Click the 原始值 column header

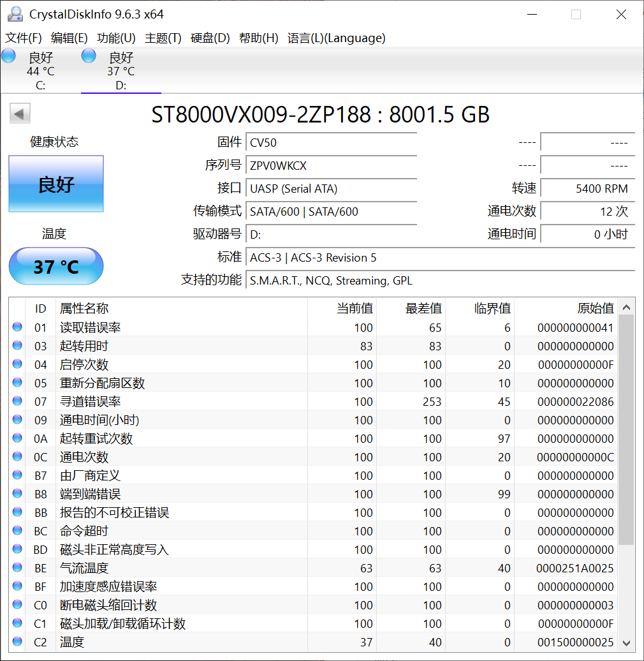[566, 308]
